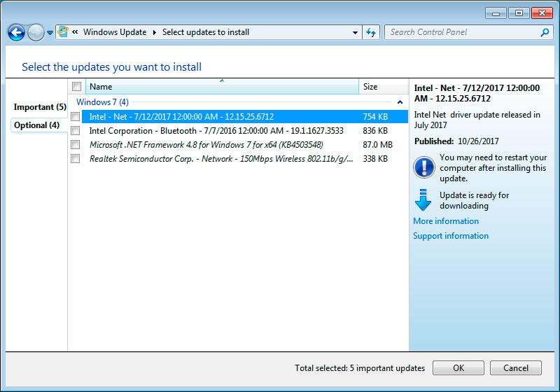The width and height of the screenshot is (560, 392).
Task: Collapse the Windows 7 (4) group chevron
Action: (400, 102)
